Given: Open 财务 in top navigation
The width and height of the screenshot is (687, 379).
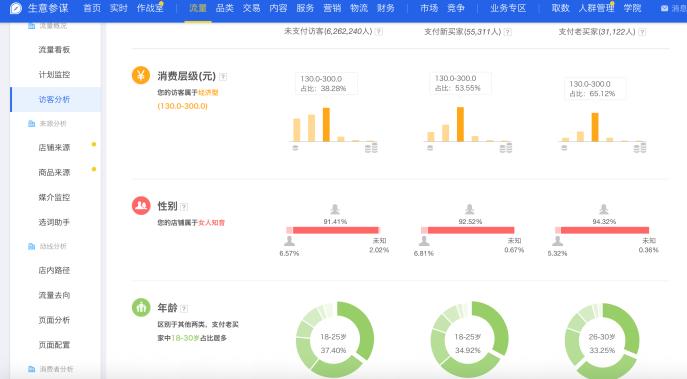Looking at the screenshot, I should 386,8.
